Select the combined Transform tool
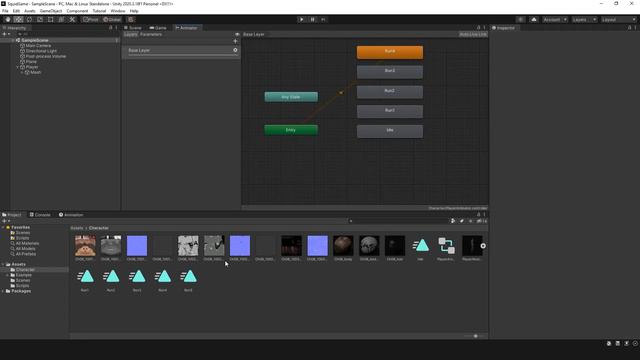 [x=61, y=20]
